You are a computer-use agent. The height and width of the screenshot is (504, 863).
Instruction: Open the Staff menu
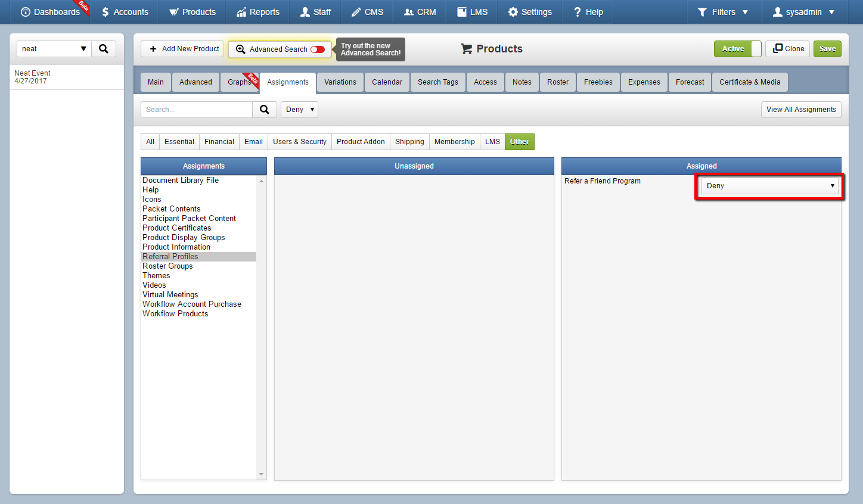tap(316, 12)
